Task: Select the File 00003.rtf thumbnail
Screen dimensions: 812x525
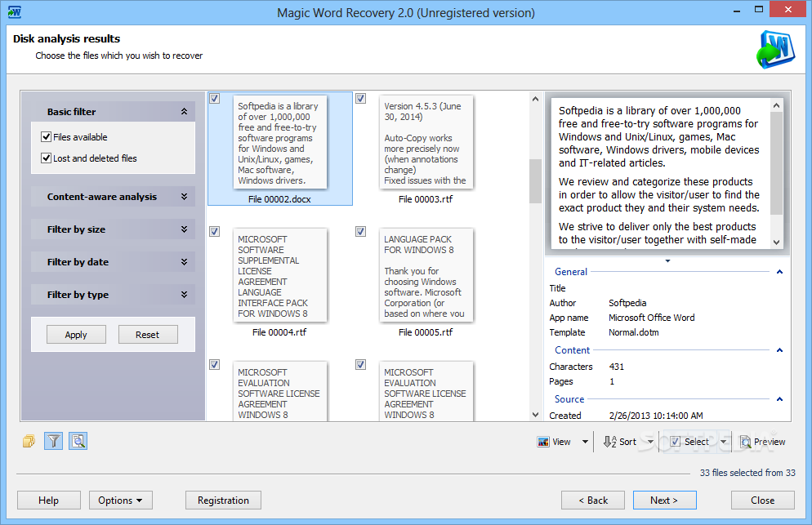Action: [426, 142]
